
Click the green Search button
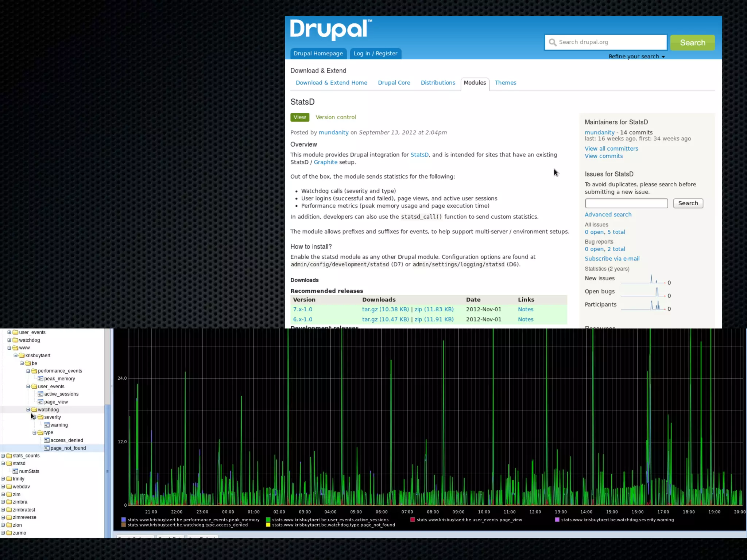[692, 43]
